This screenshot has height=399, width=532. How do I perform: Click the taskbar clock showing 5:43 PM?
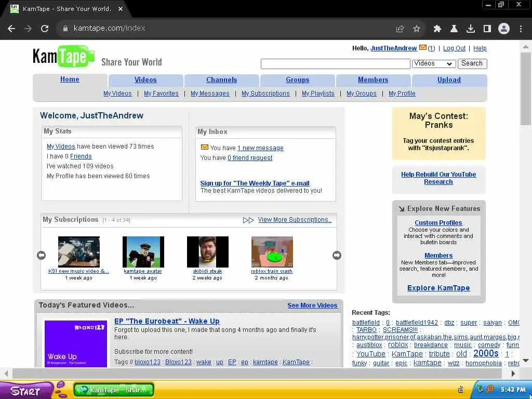point(513,390)
